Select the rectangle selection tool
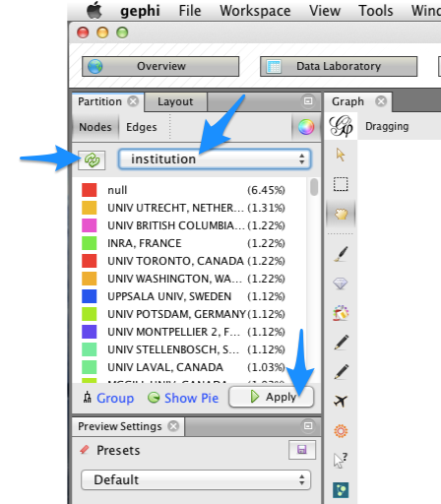441x504 pixels. pyautogui.click(x=341, y=184)
